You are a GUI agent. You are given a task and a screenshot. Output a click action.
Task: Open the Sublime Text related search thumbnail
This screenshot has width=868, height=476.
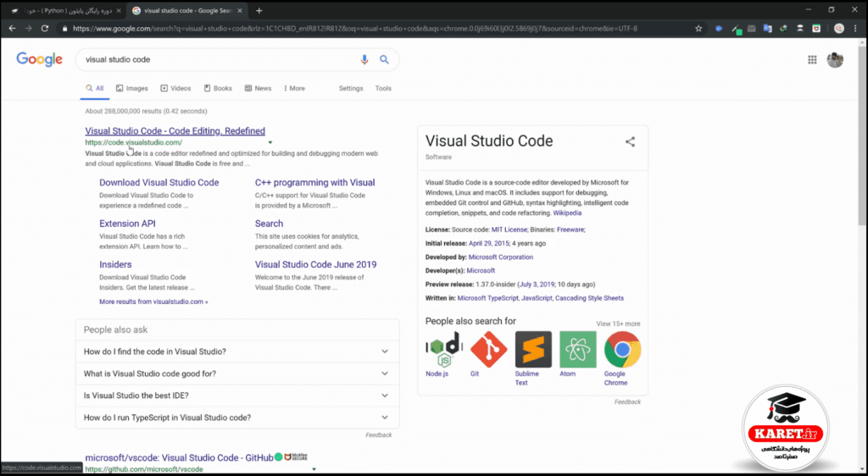point(533,350)
